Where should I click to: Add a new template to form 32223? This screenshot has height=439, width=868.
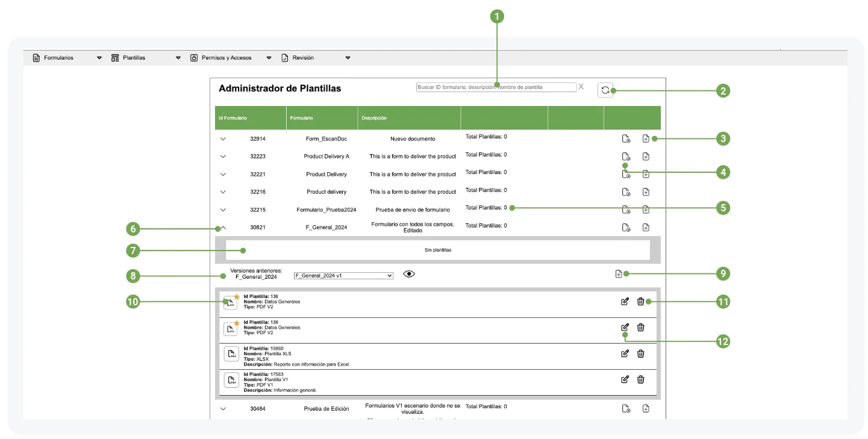646,157
